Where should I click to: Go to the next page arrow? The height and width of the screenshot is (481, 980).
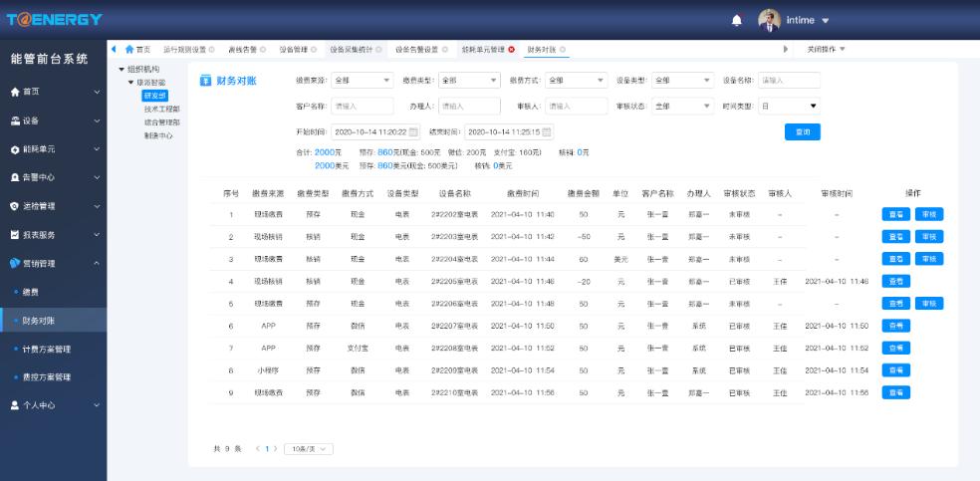(x=276, y=448)
